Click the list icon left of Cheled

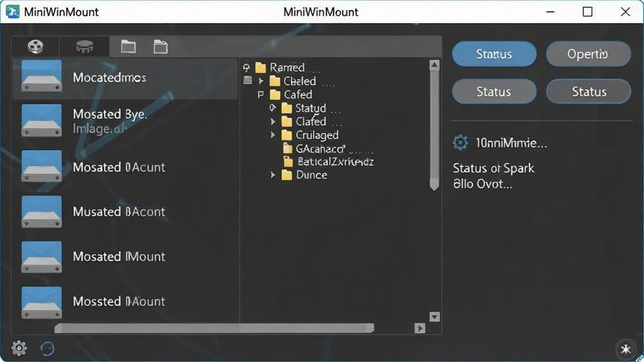point(248,80)
